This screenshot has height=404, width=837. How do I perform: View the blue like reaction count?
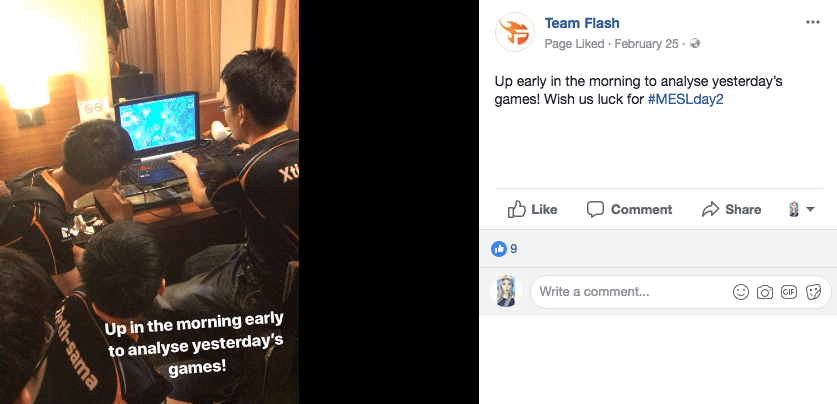504,249
